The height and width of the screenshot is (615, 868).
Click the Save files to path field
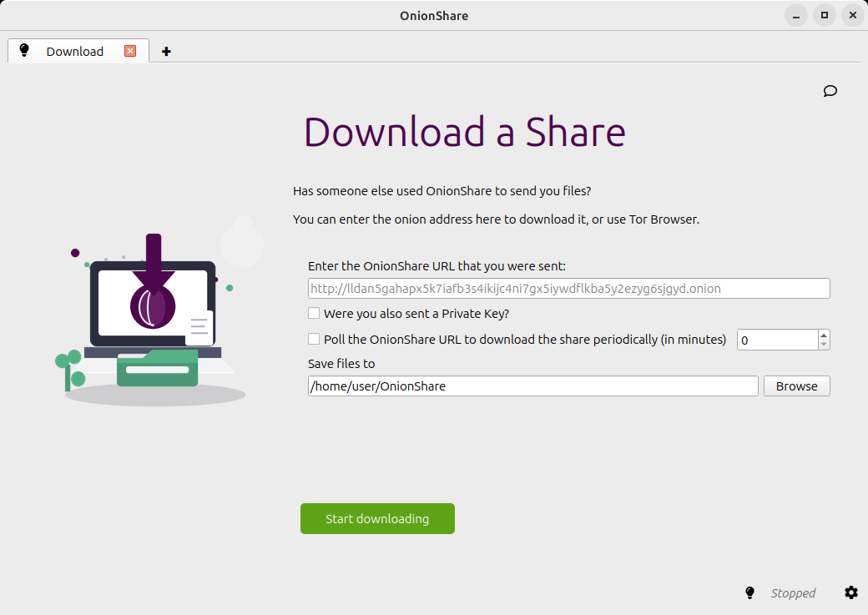tap(533, 386)
